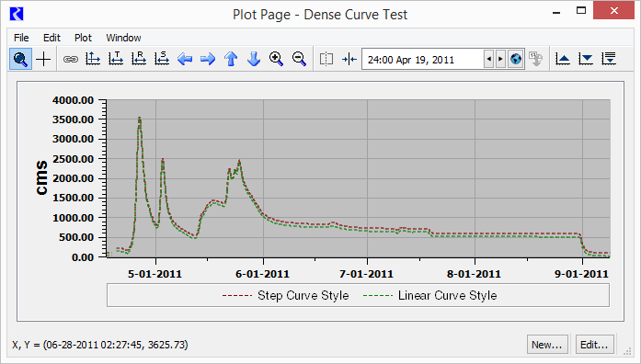Viewport: 641px width, 364px height.
Task: Click the globe icon beside date field
Action: 516,59
